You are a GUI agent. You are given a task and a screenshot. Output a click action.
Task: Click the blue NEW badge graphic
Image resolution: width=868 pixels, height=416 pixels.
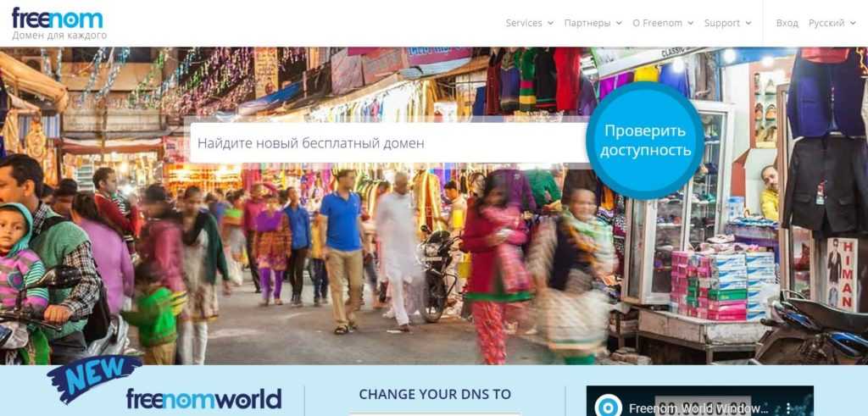[x=94, y=378]
